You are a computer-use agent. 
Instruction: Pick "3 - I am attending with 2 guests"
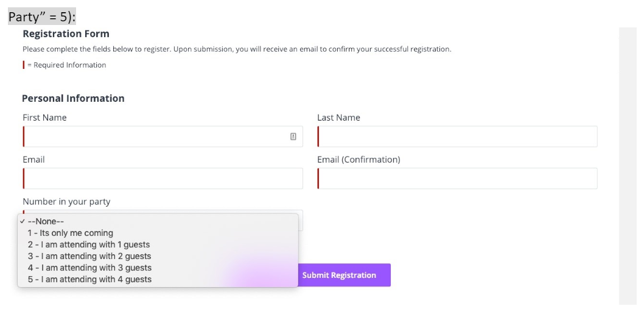tap(89, 256)
